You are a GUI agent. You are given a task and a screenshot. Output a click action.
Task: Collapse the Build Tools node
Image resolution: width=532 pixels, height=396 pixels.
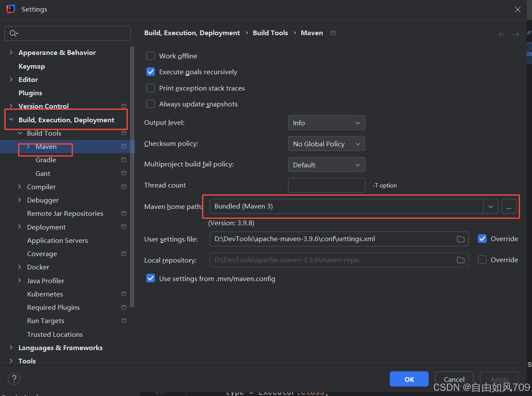click(x=20, y=133)
